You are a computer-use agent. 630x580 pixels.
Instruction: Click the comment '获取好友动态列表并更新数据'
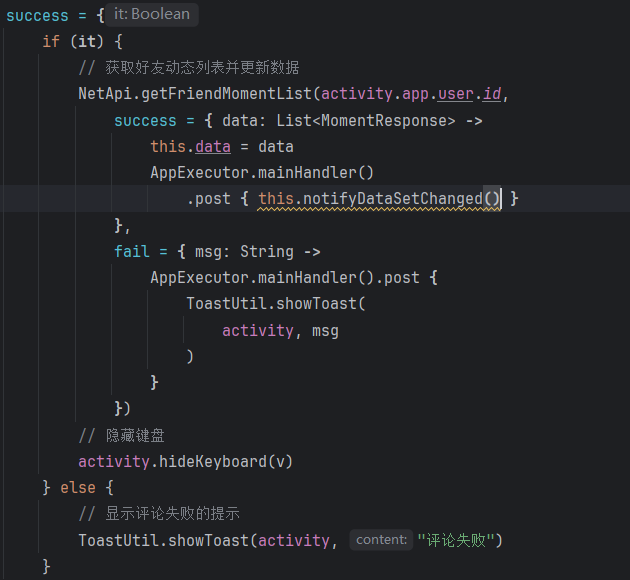pos(202,67)
